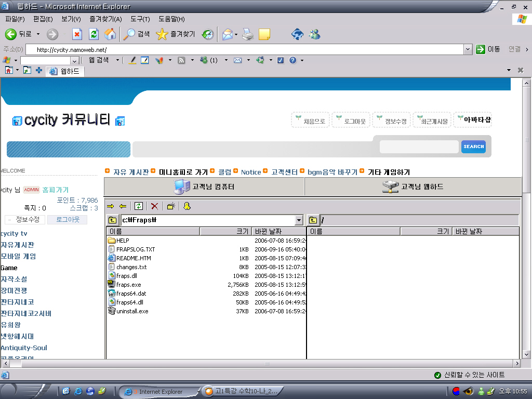The width and height of the screenshot is (532, 399).
Task: Click the yellow right arrow upload icon
Action: (110, 206)
